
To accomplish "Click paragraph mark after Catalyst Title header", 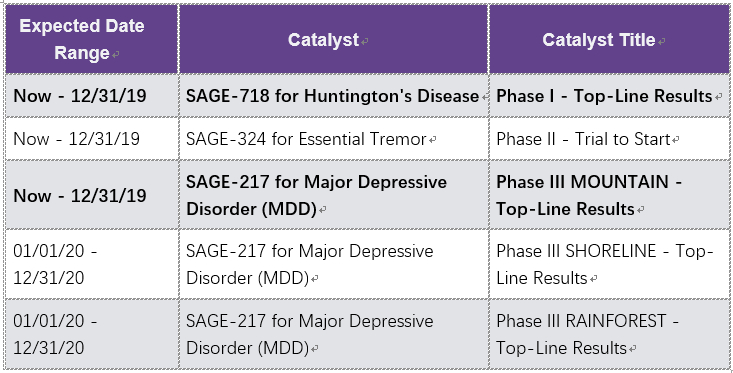I will [661, 42].
